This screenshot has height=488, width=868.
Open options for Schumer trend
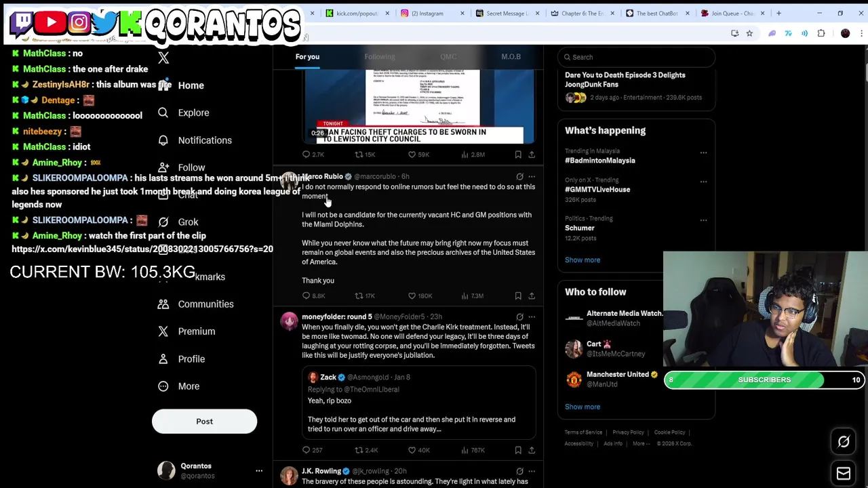pyautogui.click(x=703, y=220)
